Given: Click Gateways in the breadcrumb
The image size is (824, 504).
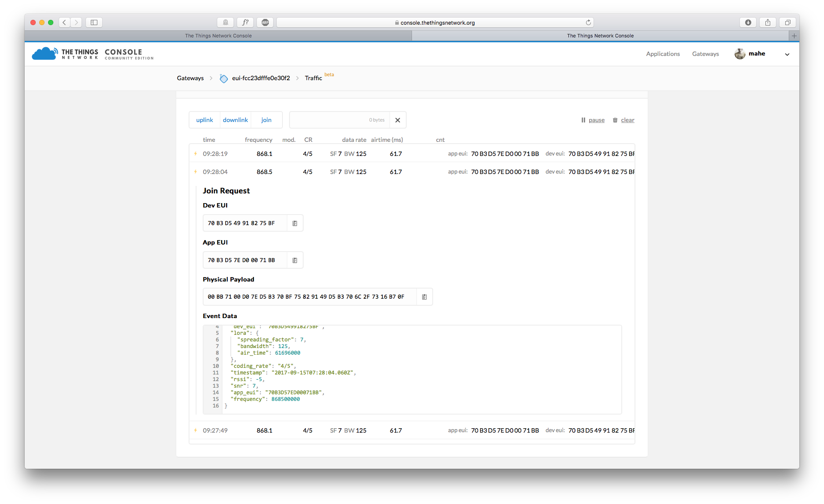Looking at the screenshot, I should [190, 78].
